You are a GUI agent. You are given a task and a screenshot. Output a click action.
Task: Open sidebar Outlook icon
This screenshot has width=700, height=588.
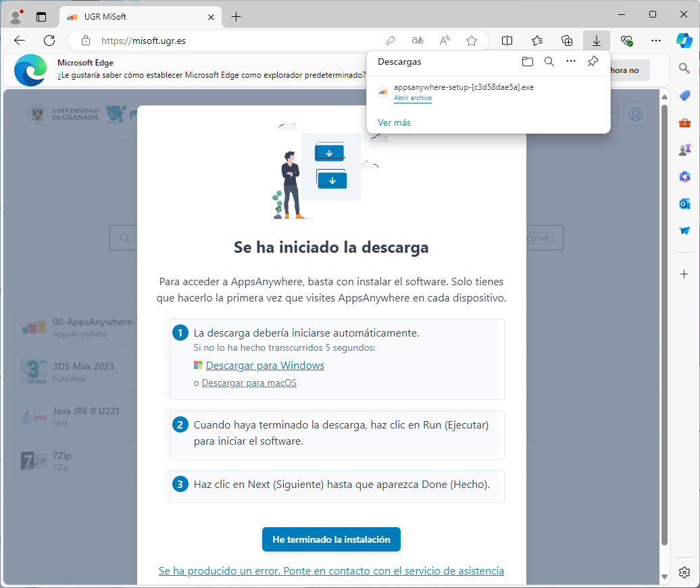[x=684, y=204]
